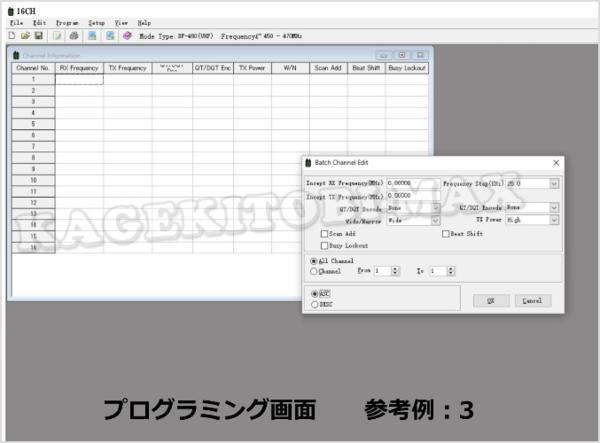Click Cancel in Batch Channel Edit
600x443 pixels.
[x=533, y=301]
